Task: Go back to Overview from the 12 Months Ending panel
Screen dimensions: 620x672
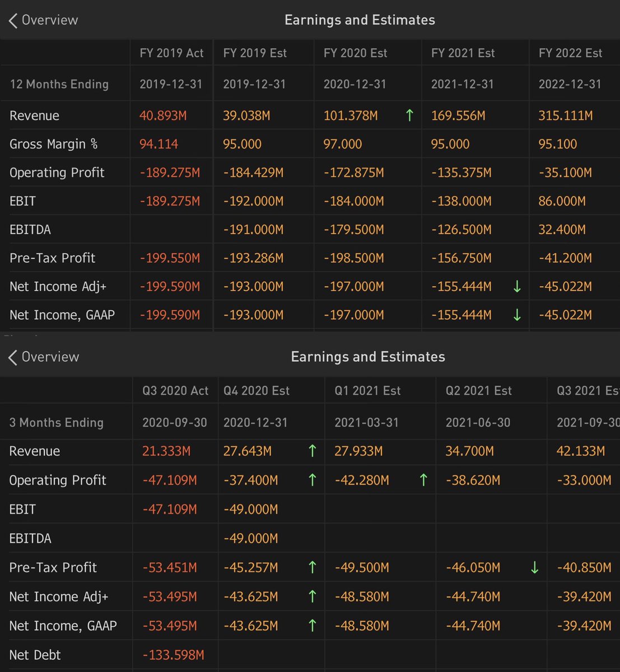Action: click(x=44, y=20)
